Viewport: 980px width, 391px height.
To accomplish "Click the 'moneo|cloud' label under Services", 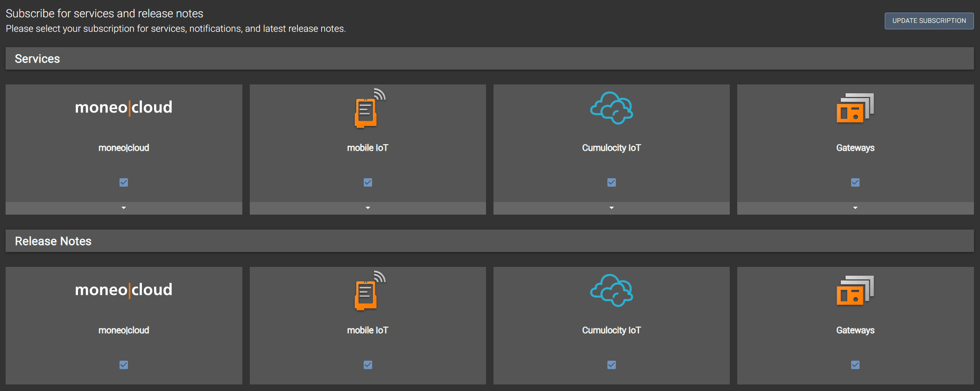I will point(124,148).
